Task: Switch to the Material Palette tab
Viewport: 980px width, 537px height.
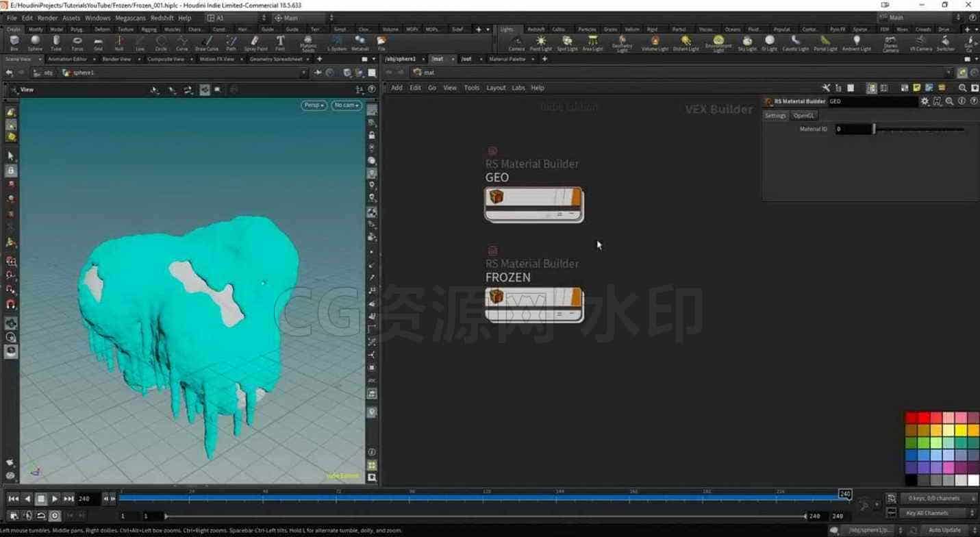Action: click(x=507, y=59)
